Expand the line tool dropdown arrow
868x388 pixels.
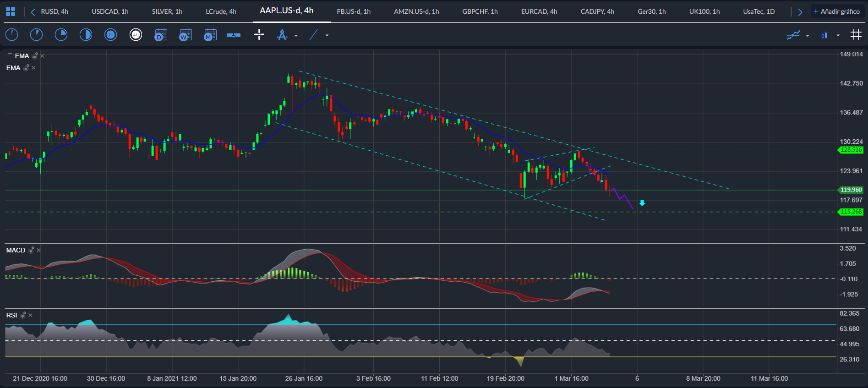pos(327,35)
